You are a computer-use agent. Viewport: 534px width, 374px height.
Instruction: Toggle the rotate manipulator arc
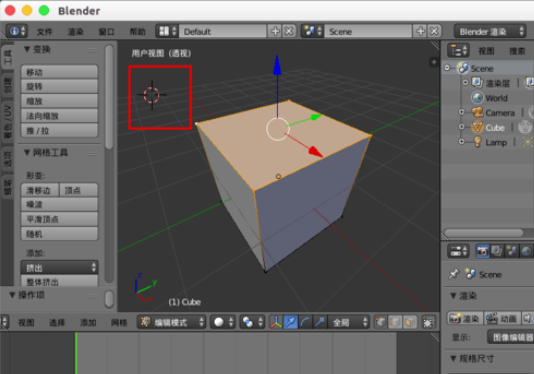tap(305, 322)
